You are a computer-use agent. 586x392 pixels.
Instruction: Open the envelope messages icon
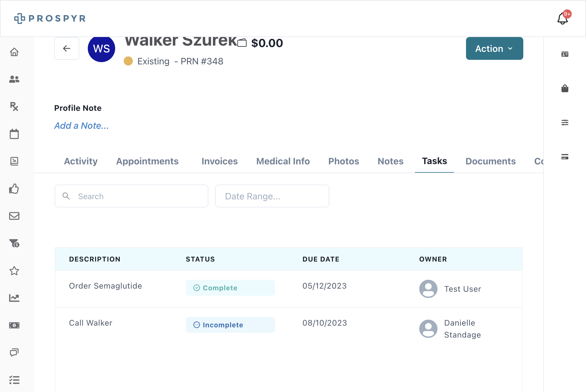[14, 216]
